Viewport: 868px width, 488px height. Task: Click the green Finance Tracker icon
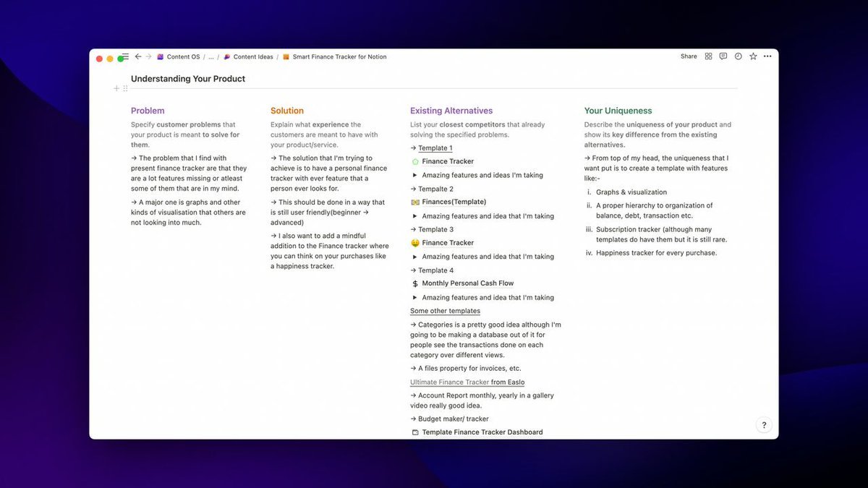[x=415, y=161]
